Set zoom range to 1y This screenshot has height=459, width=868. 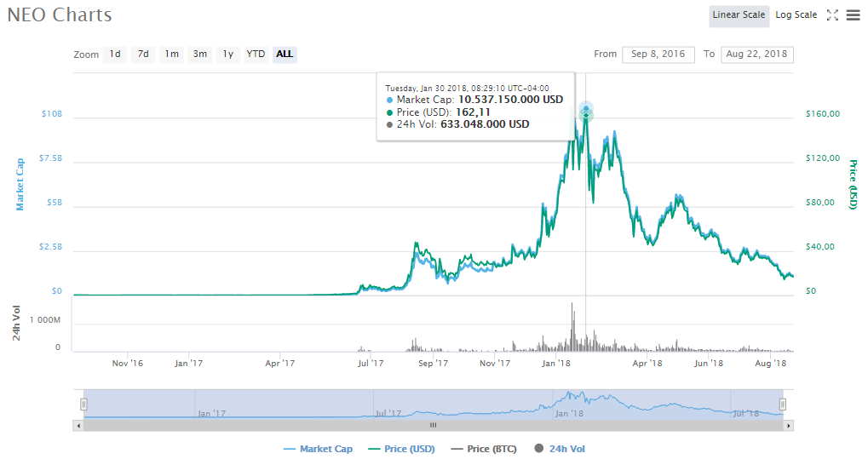coord(228,55)
